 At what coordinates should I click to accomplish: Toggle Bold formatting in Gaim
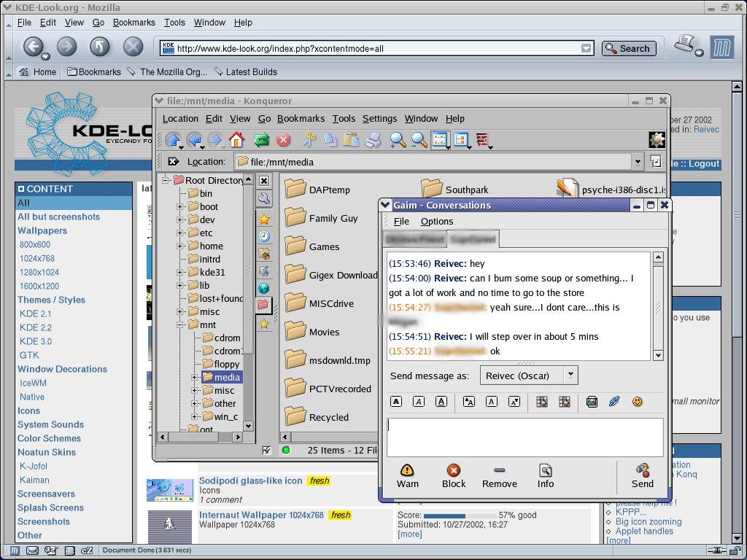click(x=396, y=402)
